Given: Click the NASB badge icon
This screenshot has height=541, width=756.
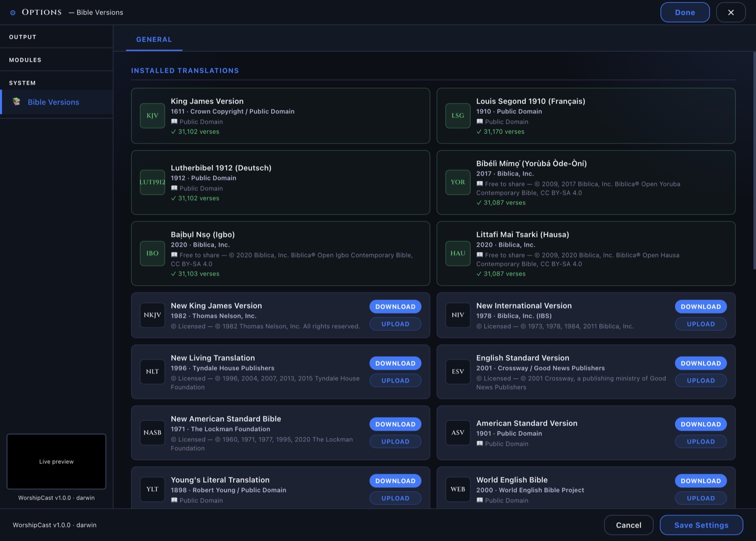Looking at the screenshot, I should (152, 432).
